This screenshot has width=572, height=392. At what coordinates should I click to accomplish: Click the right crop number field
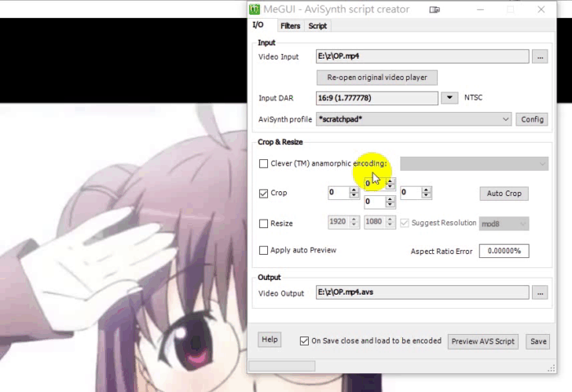411,193
